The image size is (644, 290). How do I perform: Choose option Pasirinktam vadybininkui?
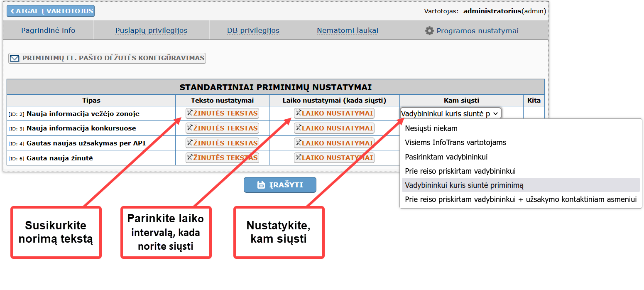pos(521,157)
